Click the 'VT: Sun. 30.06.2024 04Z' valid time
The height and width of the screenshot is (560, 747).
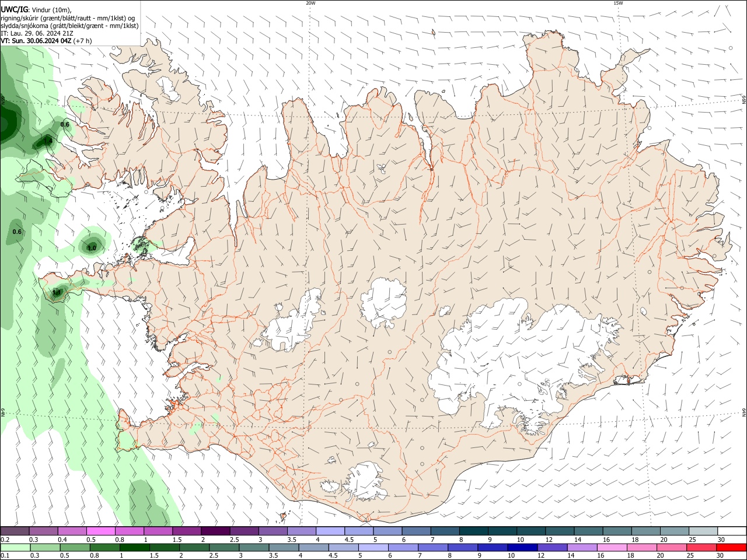pos(36,41)
